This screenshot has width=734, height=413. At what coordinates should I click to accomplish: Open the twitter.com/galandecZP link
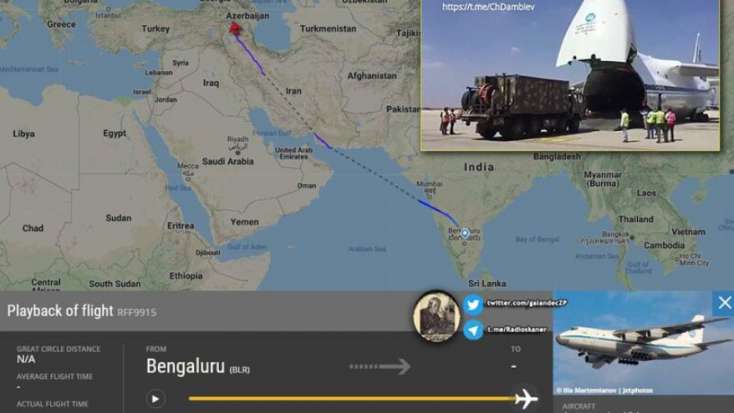(x=527, y=303)
